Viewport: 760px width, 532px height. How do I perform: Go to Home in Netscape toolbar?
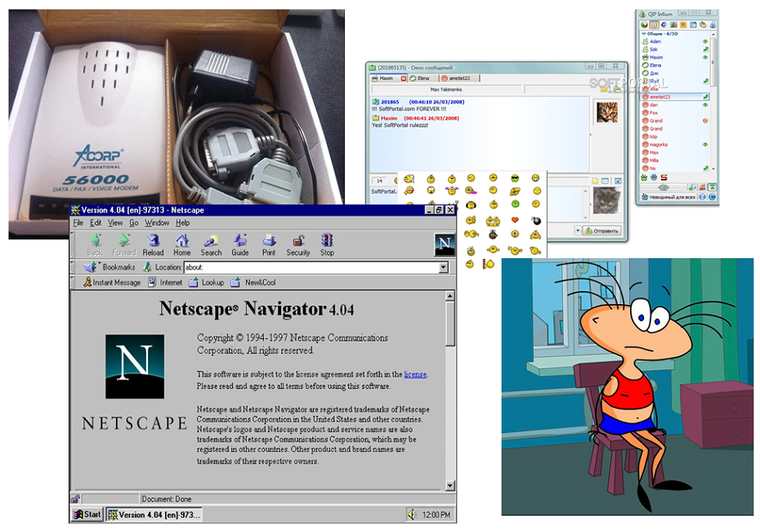pos(182,244)
